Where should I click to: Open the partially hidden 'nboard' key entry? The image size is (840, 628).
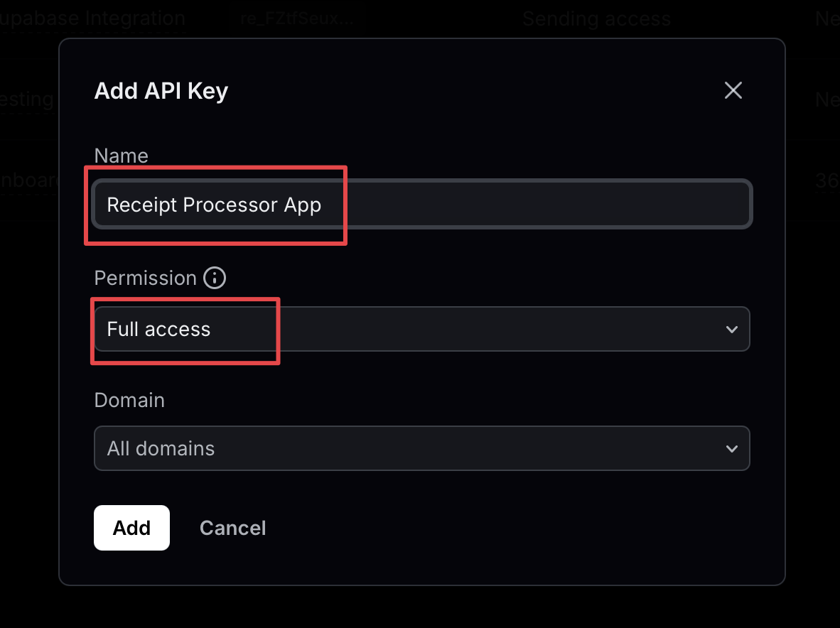coord(29,180)
